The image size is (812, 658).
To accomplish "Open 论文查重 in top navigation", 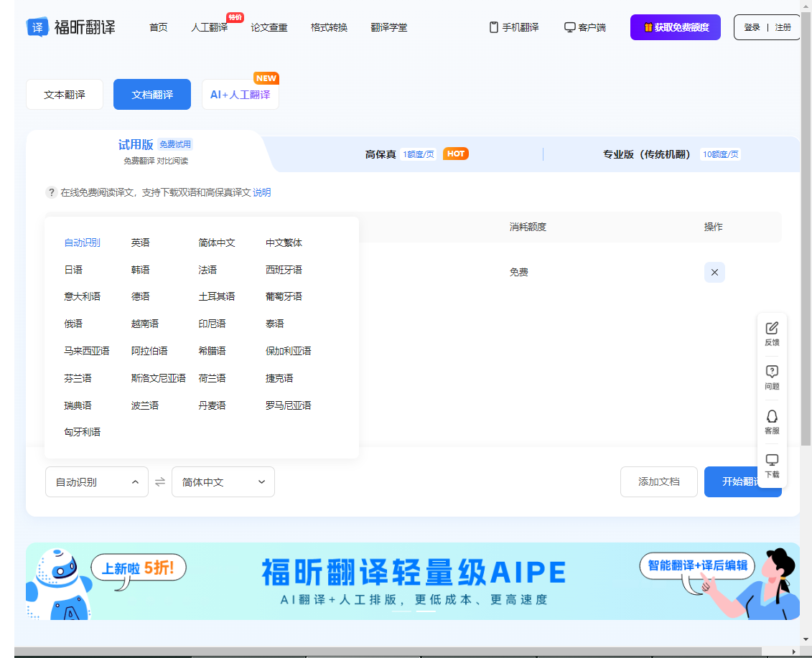I will (269, 27).
